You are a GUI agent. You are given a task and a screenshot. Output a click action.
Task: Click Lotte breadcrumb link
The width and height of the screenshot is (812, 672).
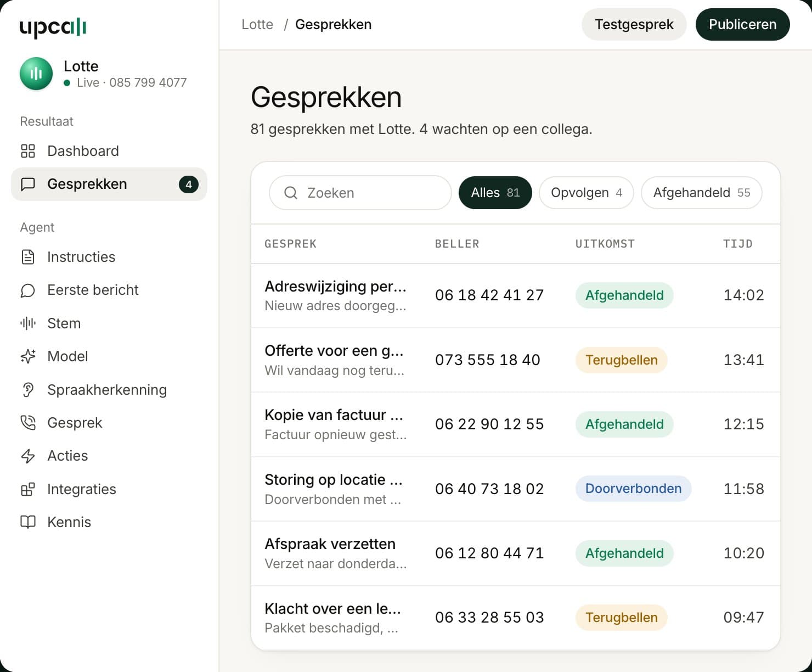click(257, 24)
